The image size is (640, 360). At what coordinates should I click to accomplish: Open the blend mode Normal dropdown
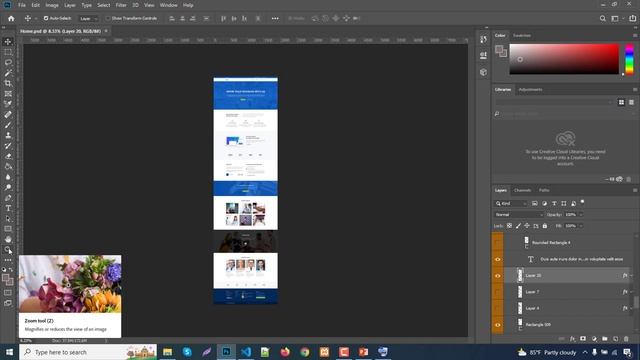pyautogui.click(x=519, y=215)
